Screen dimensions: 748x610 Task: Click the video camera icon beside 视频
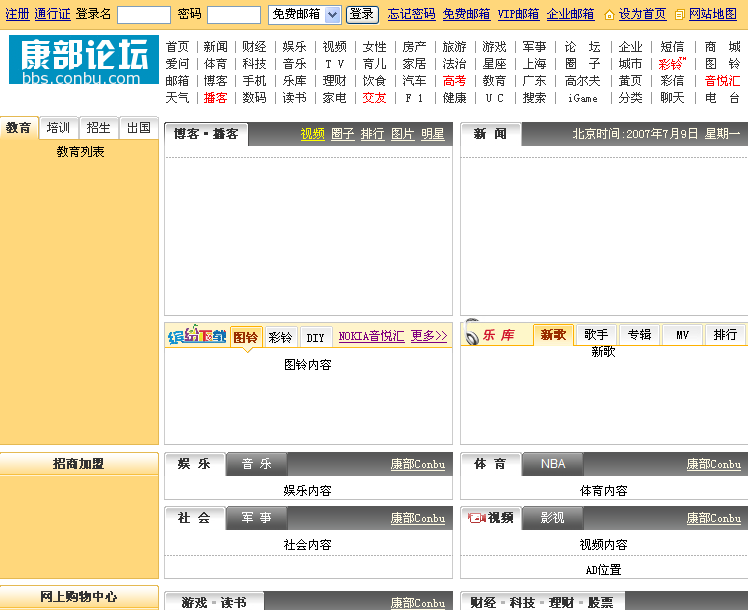point(477,517)
